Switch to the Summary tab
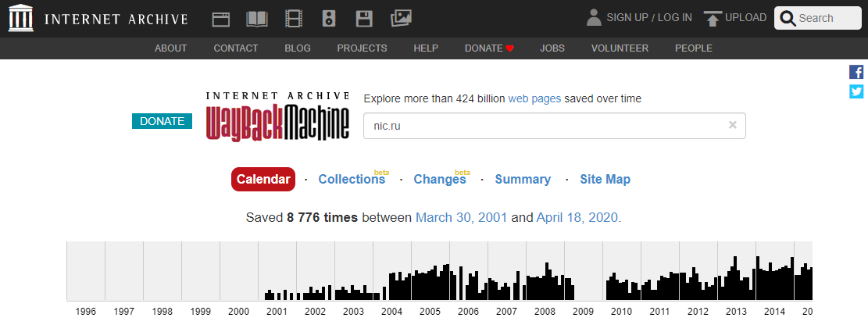 click(x=523, y=180)
